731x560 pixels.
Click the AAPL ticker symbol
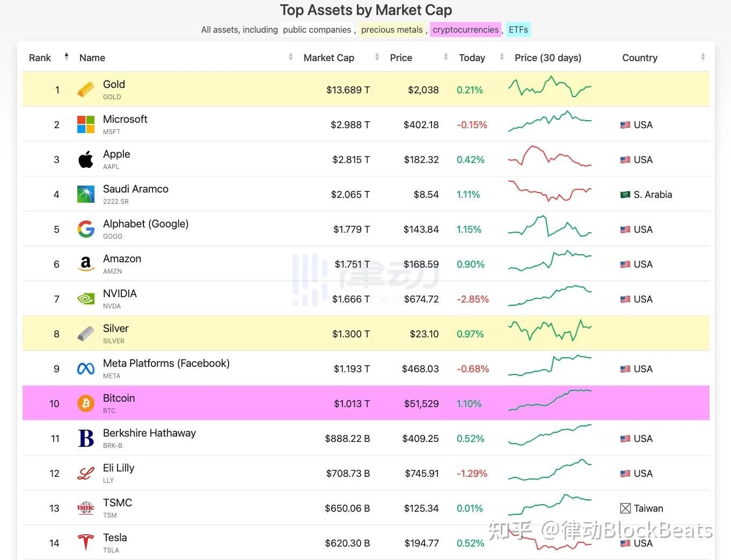[x=111, y=167]
